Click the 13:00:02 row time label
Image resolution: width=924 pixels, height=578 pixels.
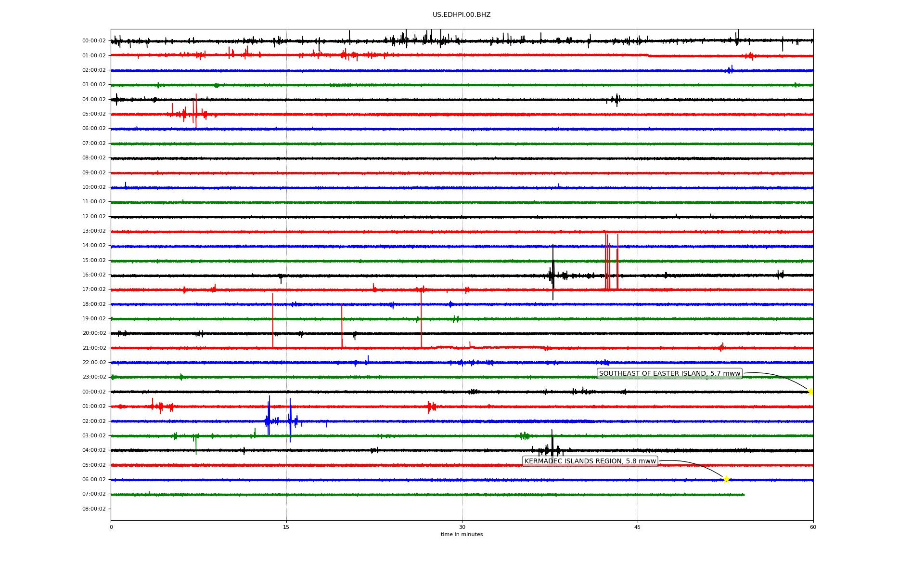click(94, 231)
